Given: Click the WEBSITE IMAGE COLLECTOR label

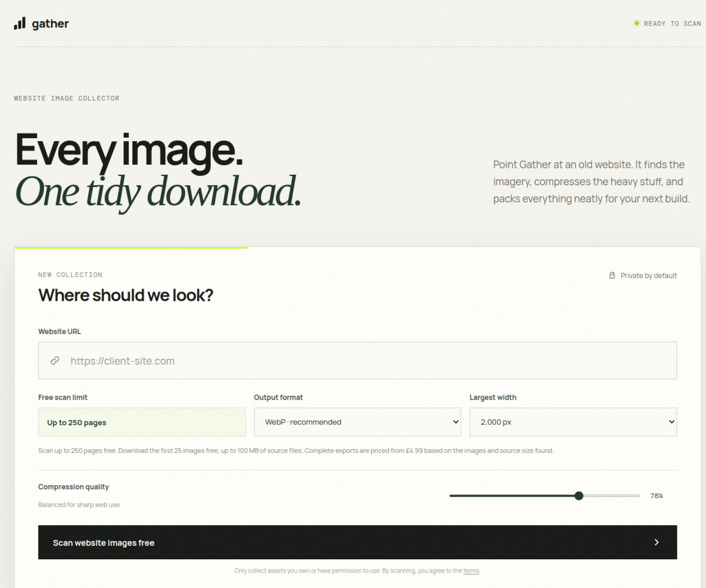Looking at the screenshot, I should 67,98.
